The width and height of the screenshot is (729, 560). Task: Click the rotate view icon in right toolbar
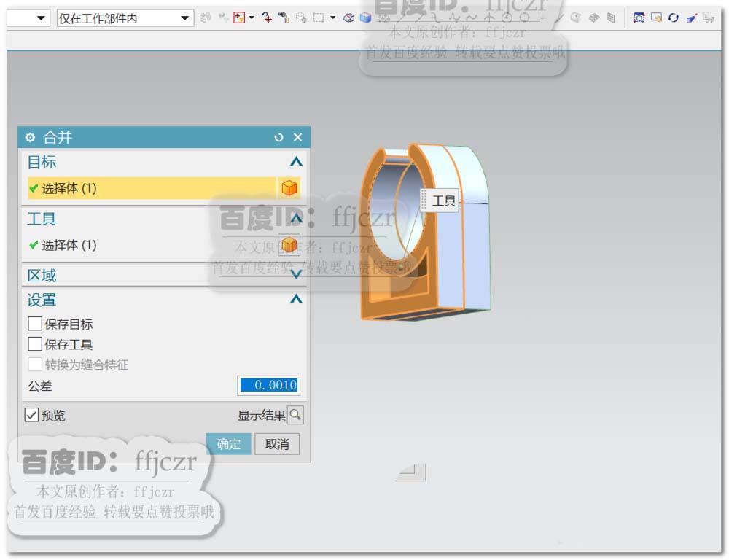(674, 17)
